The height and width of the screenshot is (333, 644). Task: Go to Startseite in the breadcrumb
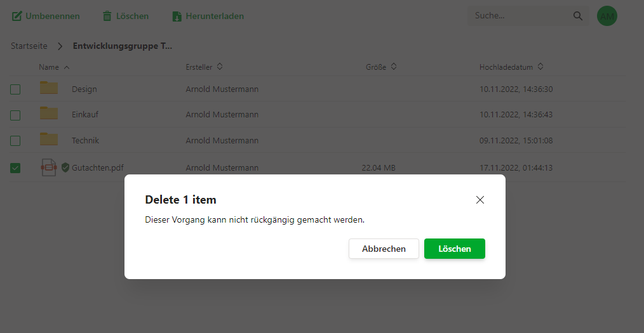click(x=29, y=46)
